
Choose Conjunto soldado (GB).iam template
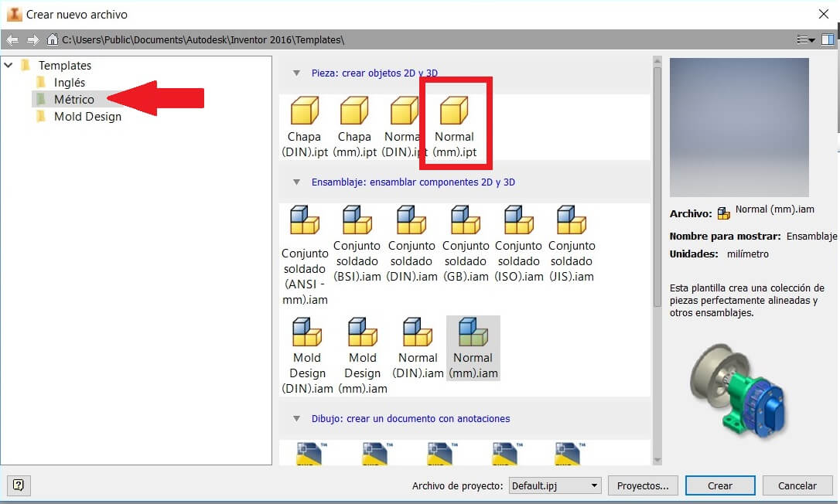pyautogui.click(x=466, y=244)
